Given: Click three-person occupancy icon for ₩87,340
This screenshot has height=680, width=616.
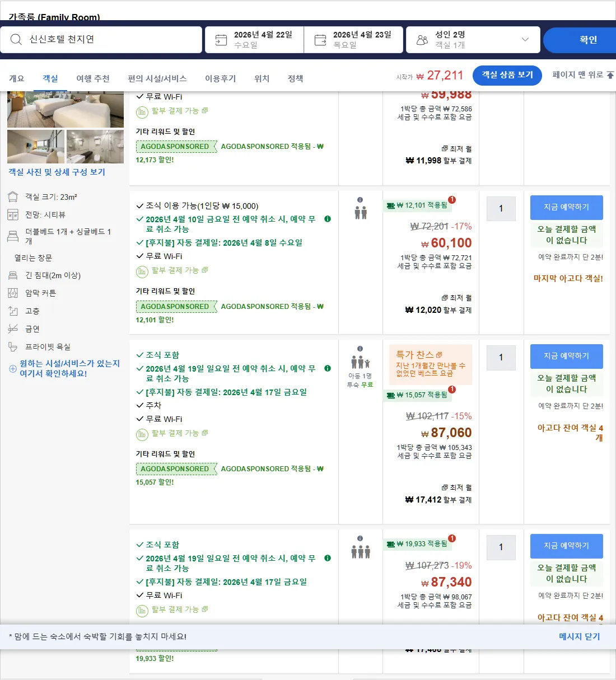Looking at the screenshot, I should 361,552.
